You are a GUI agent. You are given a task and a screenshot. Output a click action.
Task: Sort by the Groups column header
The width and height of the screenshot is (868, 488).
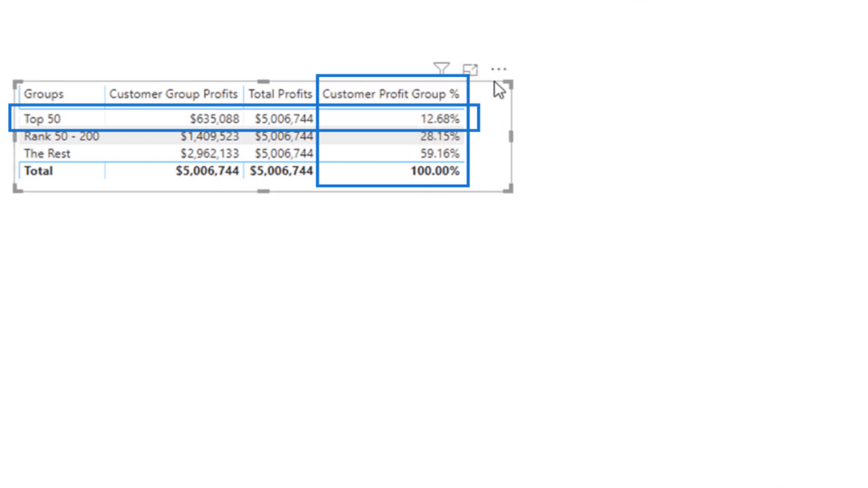[44, 94]
